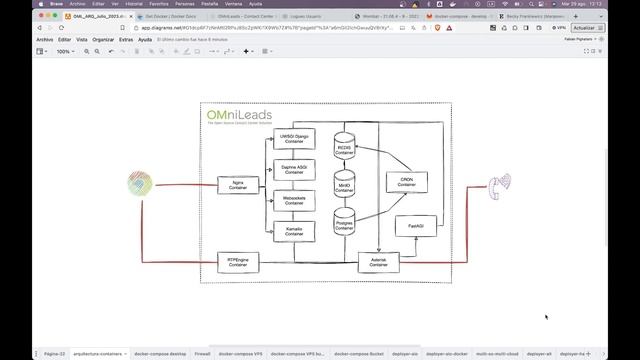This screenshot has height=360, width=640.
Task: Select the FastAGI box in diagram
Action: click(x=416, y=226)
